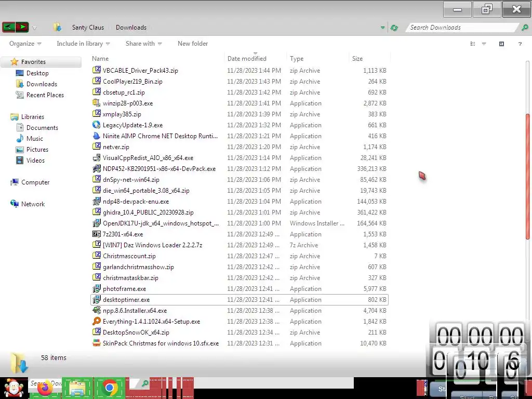532x399 pixels.
Task: Select garlandchristmasshow.zip
Action: (x=138, y=267)
